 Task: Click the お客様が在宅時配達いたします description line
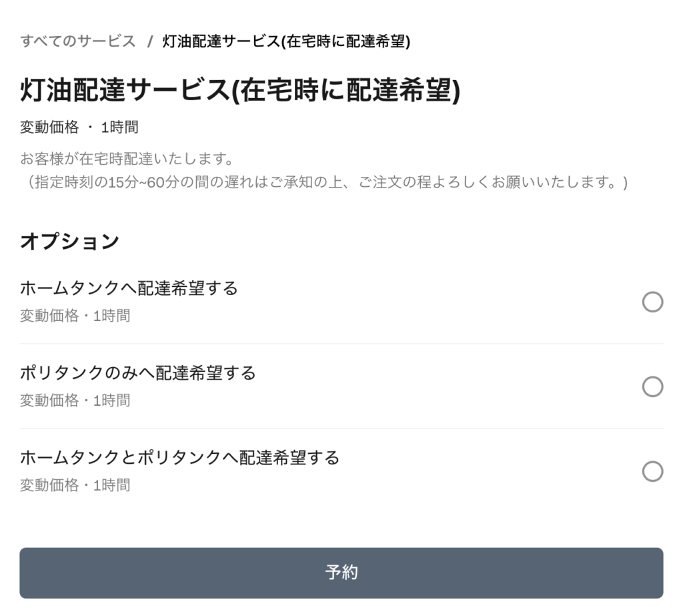click(x=127, y=159)
